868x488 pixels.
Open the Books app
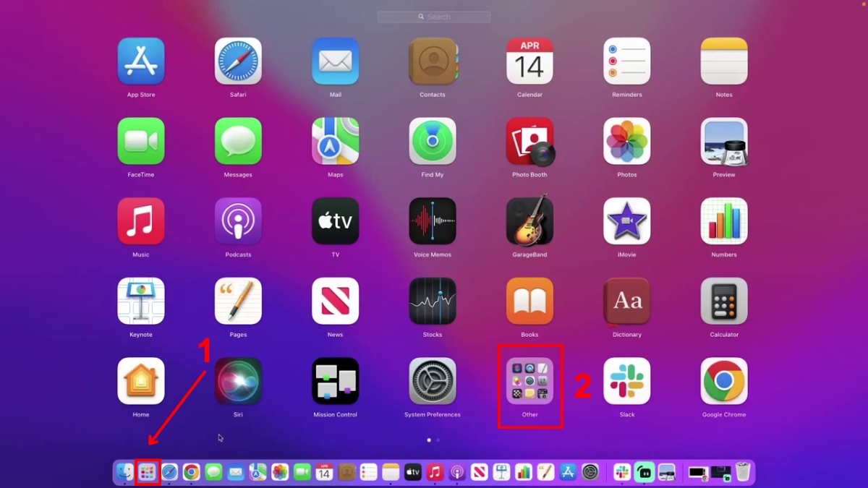pyautogui.click(x=529, y=301)
